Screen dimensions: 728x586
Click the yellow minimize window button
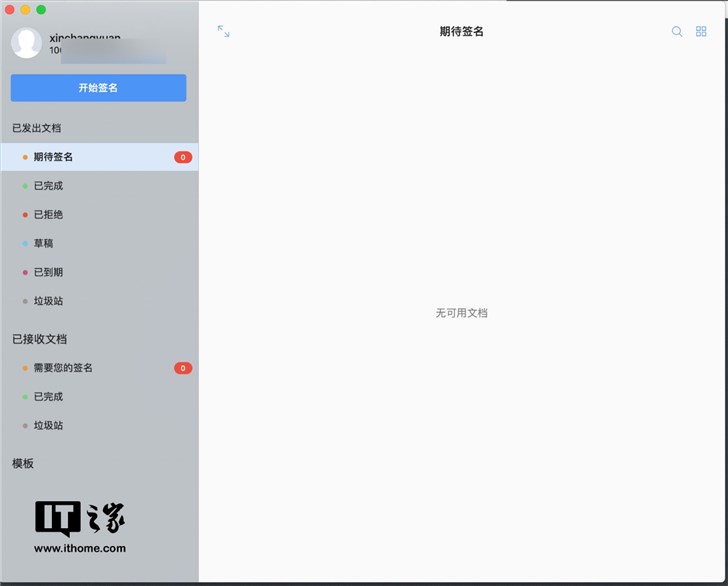click(x=25, y=9)
